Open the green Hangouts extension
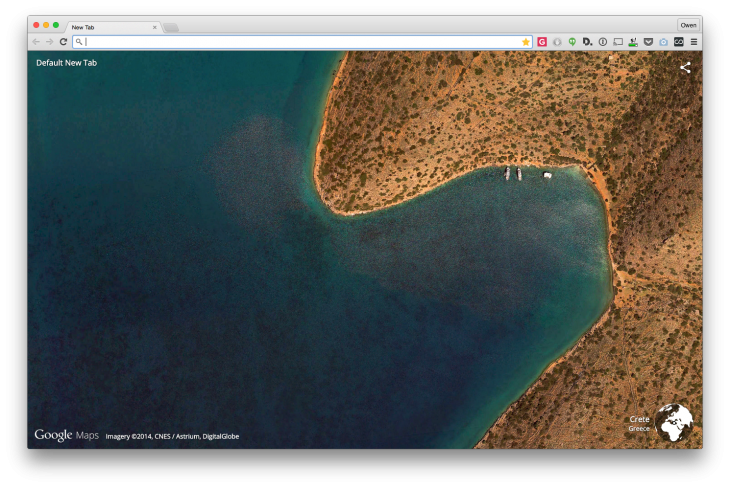 [572, 42]
